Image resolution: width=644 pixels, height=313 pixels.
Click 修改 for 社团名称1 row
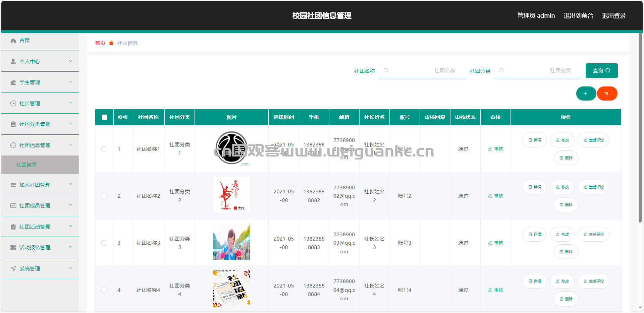562,140
